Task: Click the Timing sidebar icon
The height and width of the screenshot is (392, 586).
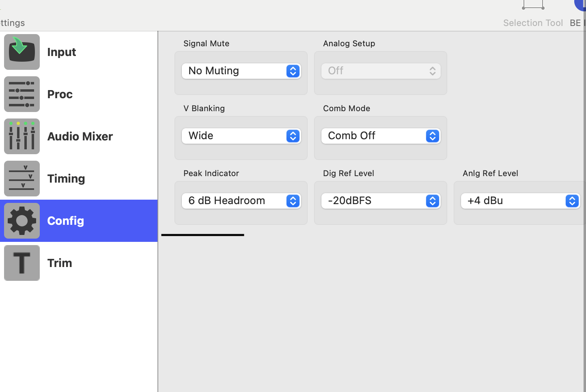Action: (x=22, y=179)
